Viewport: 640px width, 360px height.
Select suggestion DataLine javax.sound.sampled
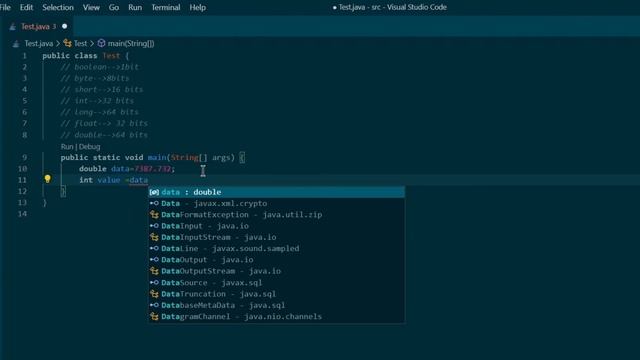276,249
